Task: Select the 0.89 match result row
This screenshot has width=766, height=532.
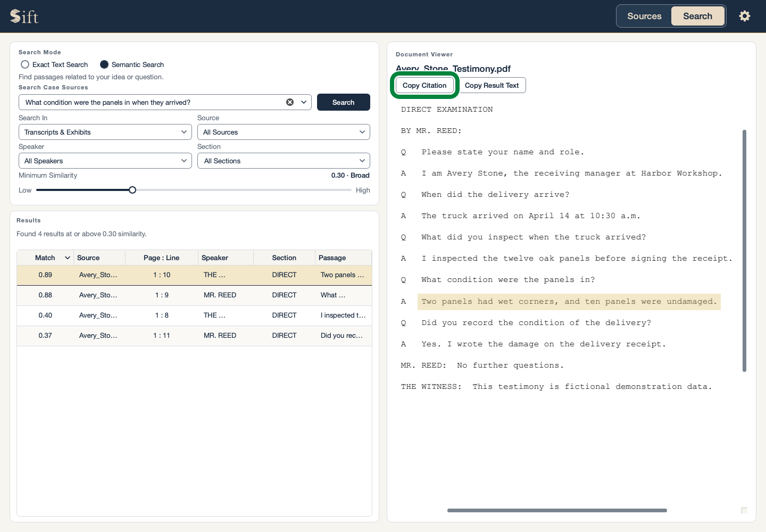Action: pos(194,275)
